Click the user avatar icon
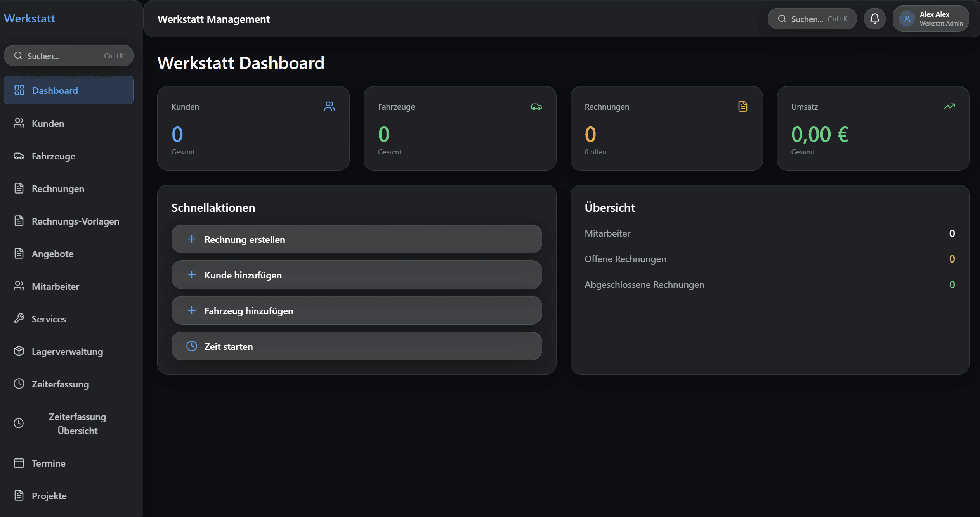The image size is (980, 517). (x=907, y=19)
